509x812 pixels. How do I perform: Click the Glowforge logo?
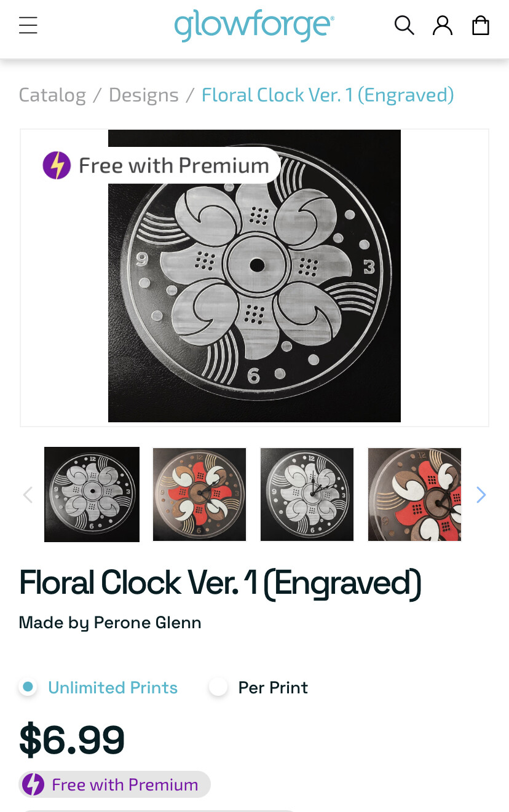[x=254, y=26]
